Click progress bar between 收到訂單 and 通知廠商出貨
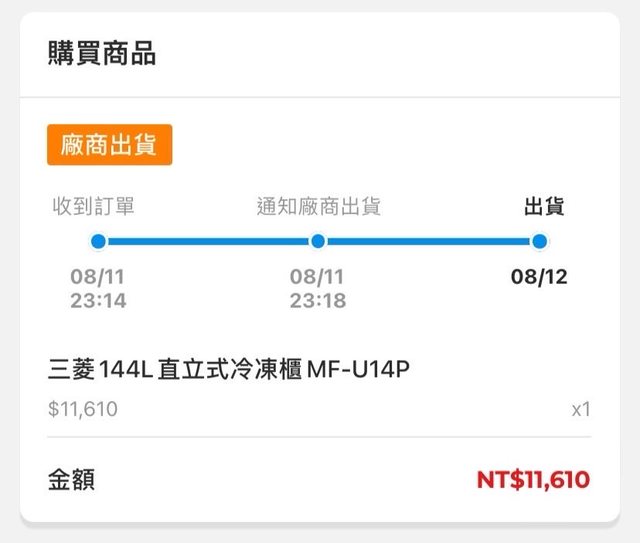This screenshot has height=543, width=640. pyautogui.click(x=208, y=241)
